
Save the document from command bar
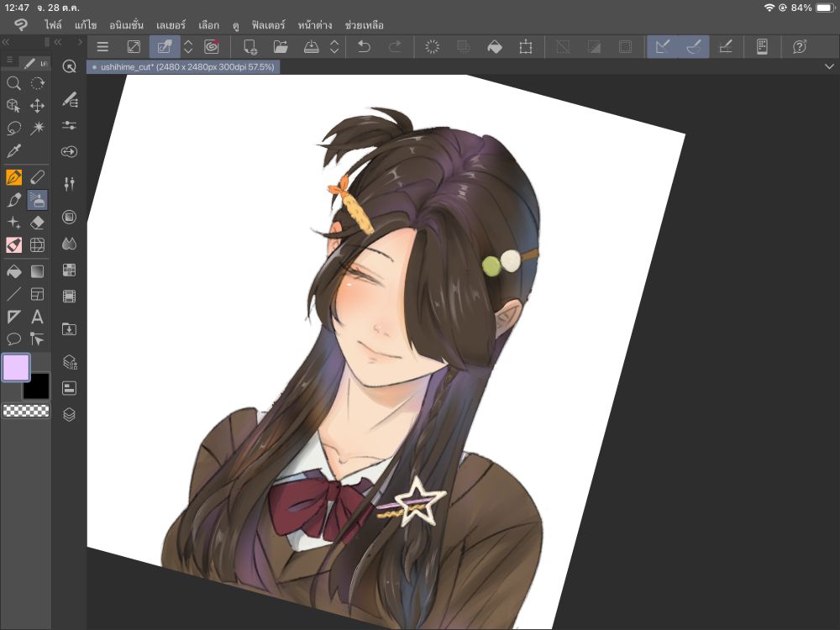tap(312, 46)
